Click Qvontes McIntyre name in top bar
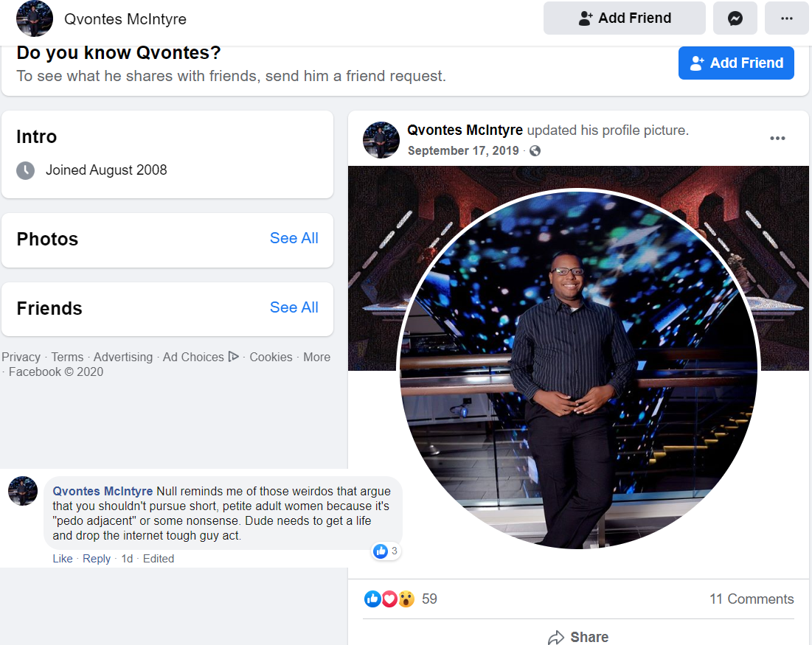The height and width of the screenshot is (645, 812). coord(125,19)
